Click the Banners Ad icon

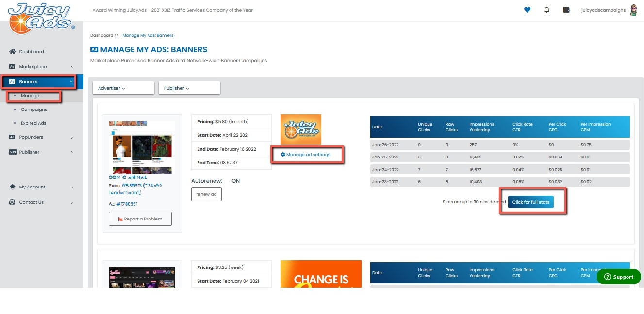click(x=13, y=81)
